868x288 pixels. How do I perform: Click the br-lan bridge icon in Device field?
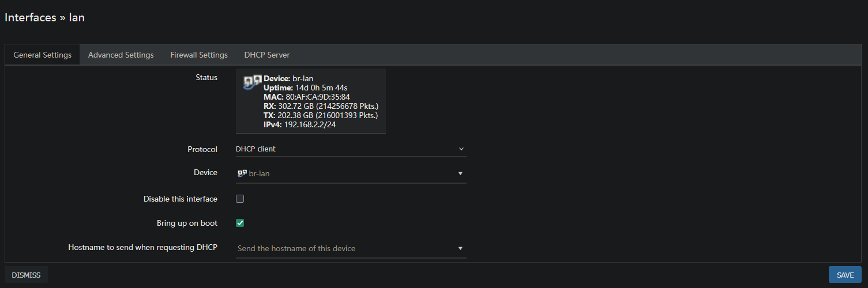pyautogui.click(x=242, y=173)
